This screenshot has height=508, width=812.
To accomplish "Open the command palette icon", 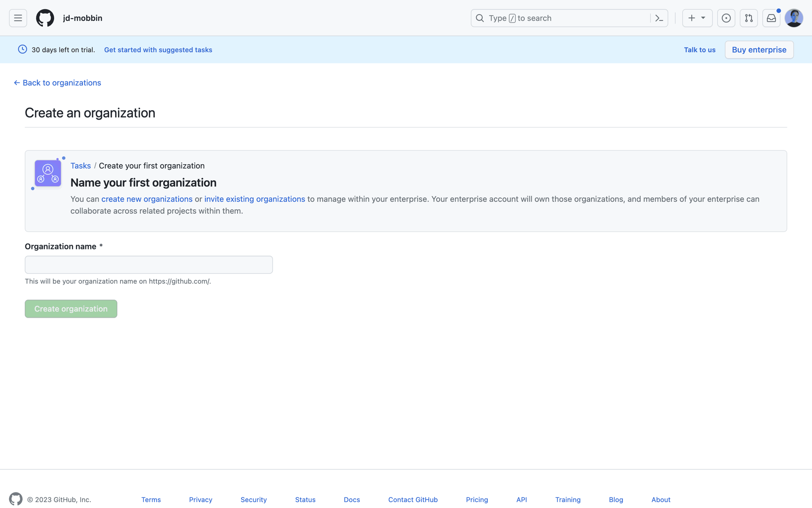I will coord(659,18).
